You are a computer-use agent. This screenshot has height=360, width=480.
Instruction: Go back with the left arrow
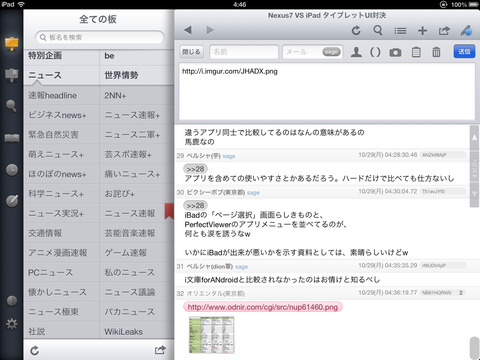tap(188, 30)
